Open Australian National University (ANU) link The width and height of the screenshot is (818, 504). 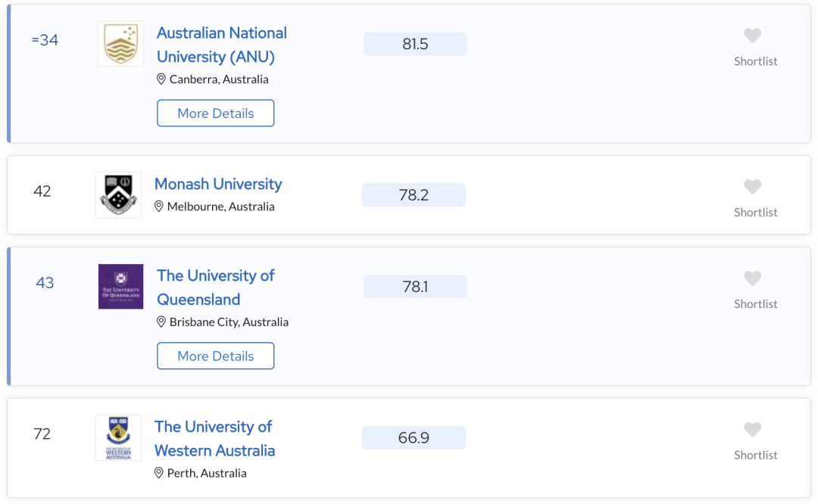(x=221, y=45)
